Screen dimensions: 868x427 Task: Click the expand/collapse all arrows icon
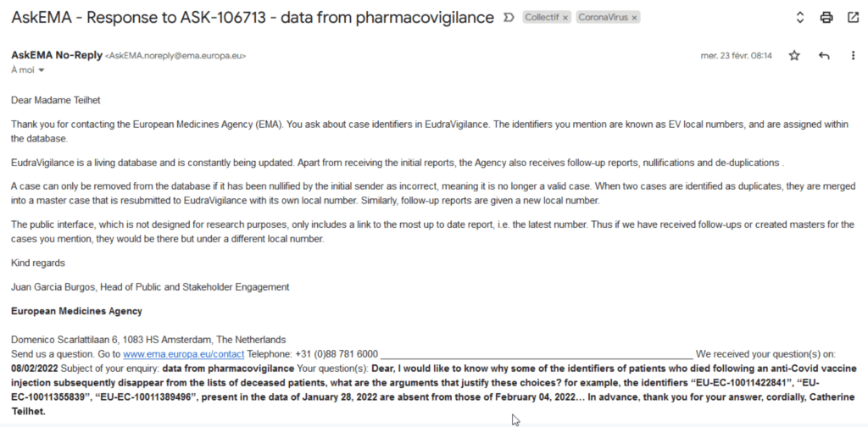click(x=800, y=18)
